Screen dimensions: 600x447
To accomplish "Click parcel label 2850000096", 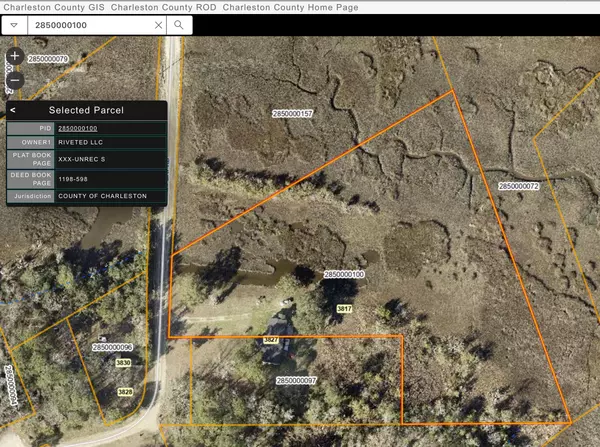I will coord(112,347).
